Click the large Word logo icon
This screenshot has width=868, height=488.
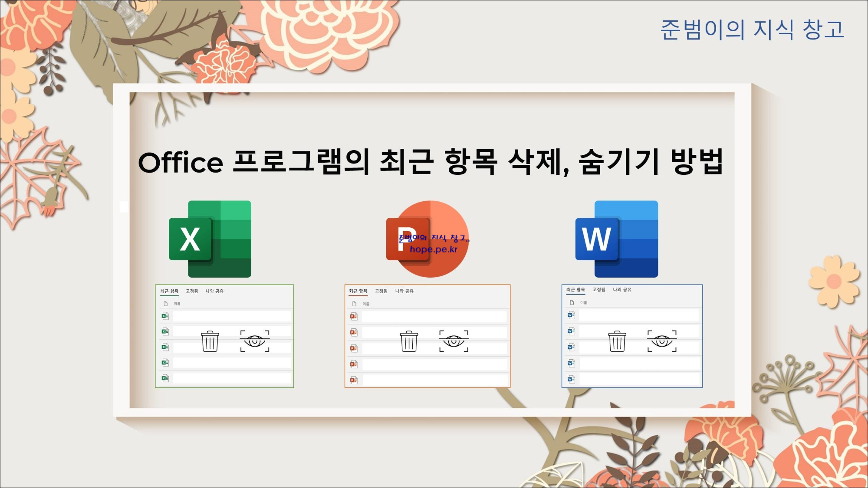pyautogui.click(x=617, y=239)
